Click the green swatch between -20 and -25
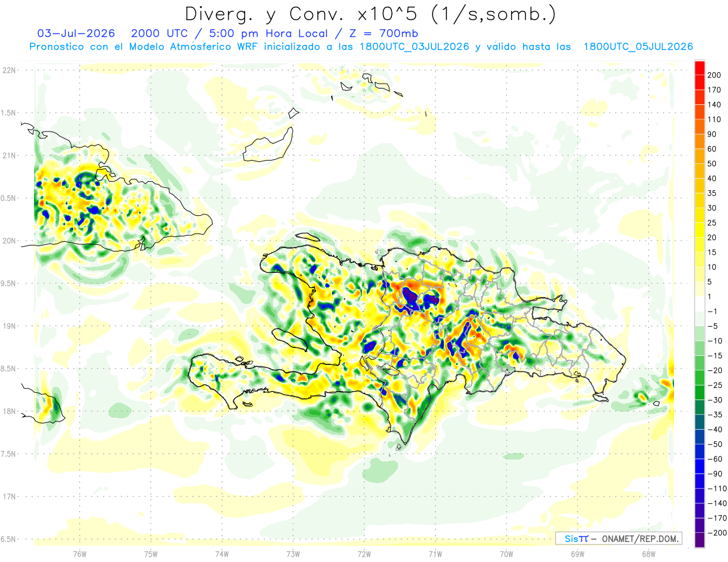Screen dimensions: 728x562 (x=699, y=378)
